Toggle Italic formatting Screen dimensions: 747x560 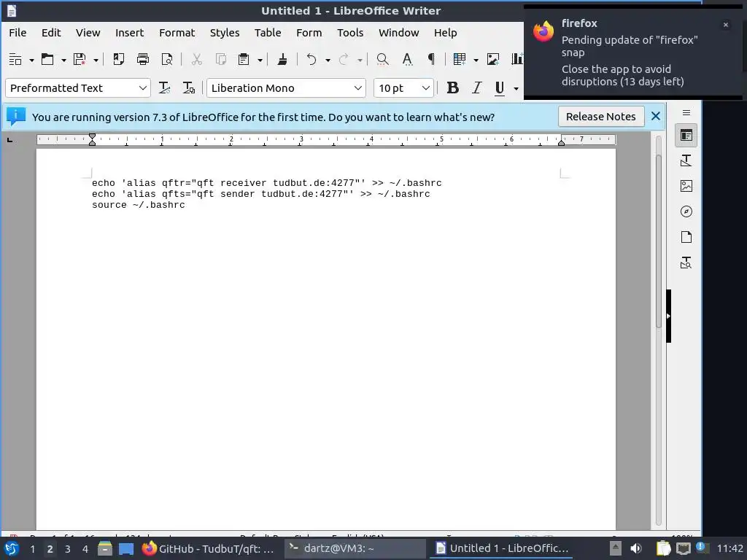pos(476,88)
